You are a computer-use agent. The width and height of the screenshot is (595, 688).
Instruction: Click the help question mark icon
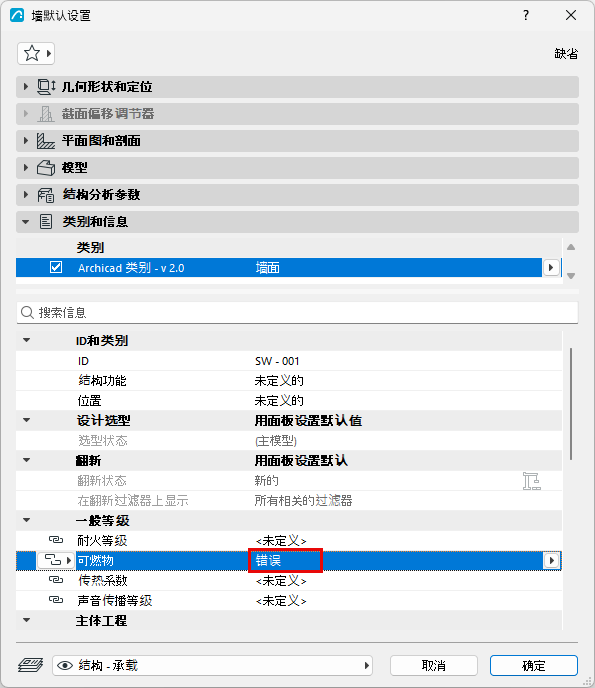pos(526,15)
